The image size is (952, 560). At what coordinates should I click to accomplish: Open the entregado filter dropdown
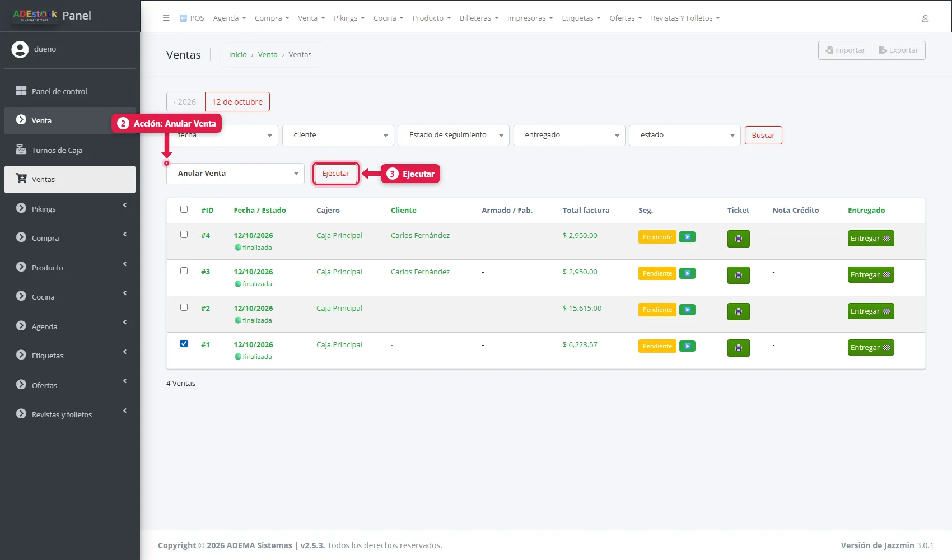point(569,135)
